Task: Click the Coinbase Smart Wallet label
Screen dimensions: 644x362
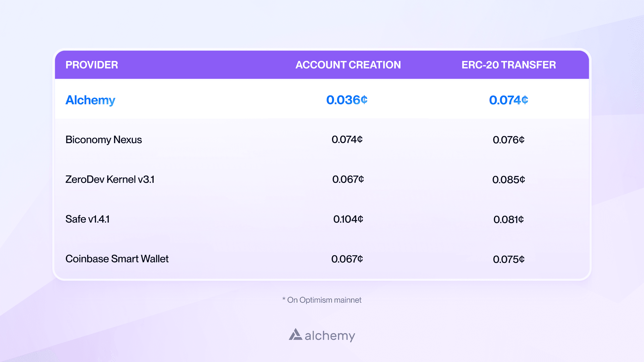Action: 117,259
